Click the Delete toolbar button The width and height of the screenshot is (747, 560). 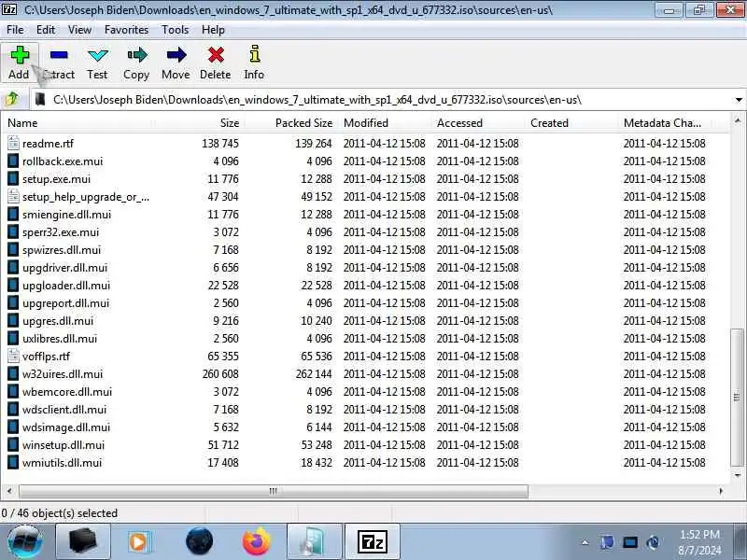(x=216, y=63)
